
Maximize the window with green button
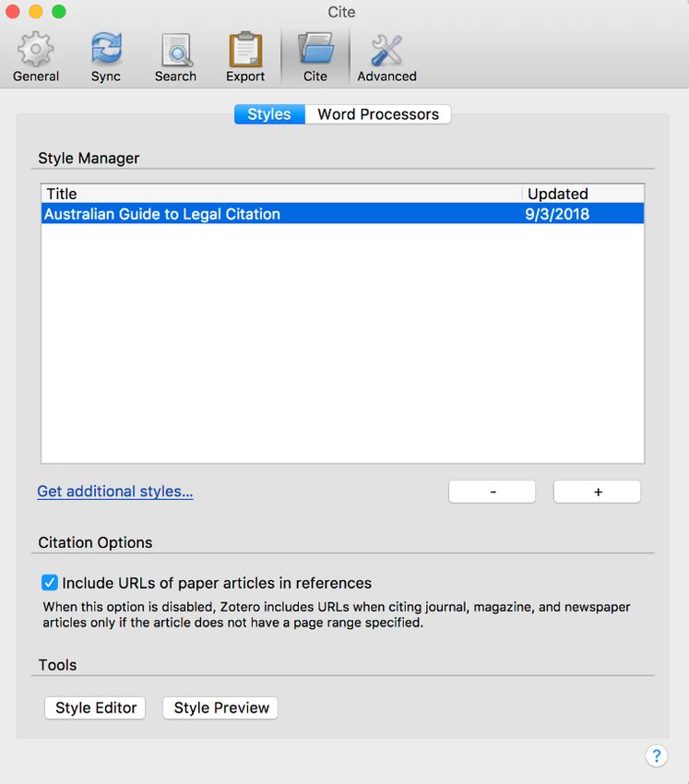(x=59, y=11)
